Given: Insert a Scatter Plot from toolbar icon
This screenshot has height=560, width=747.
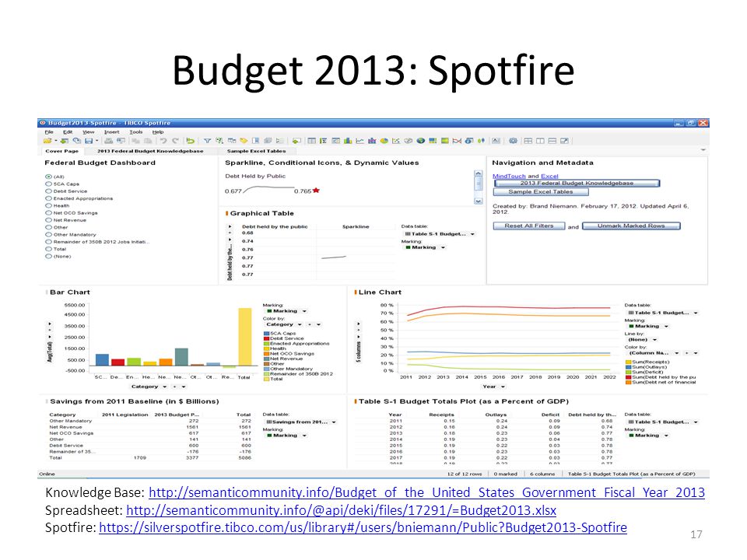Looking at the screenshot, I should [x=396, y=141].
